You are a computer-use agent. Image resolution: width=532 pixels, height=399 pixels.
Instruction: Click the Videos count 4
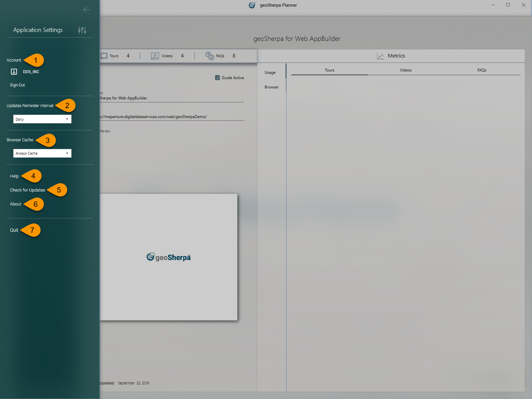[x=182, y=56]
